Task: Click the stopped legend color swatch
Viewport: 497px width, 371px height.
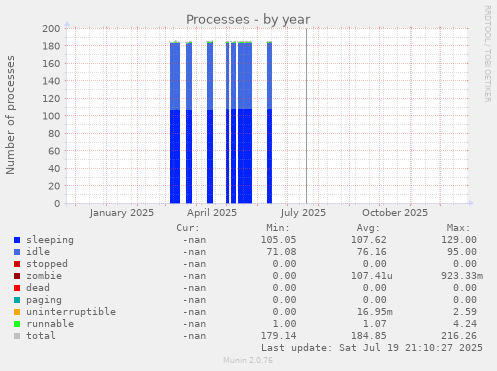Action: pos(17,264)
